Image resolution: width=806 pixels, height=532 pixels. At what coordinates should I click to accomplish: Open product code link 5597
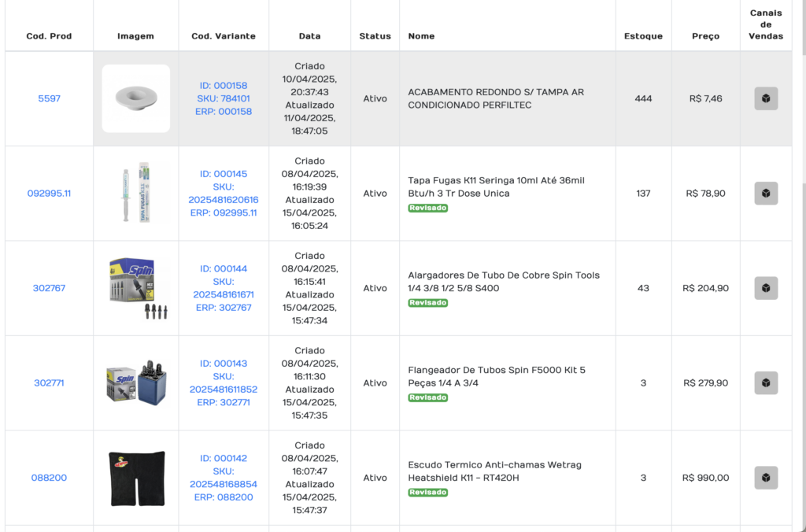[x=49, y=99]
